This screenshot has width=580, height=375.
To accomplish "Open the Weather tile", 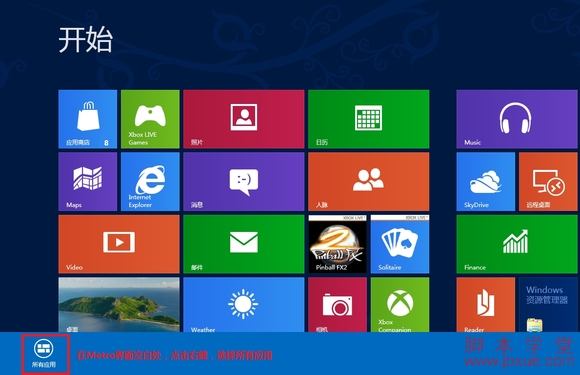I will [x=244, y=305].
